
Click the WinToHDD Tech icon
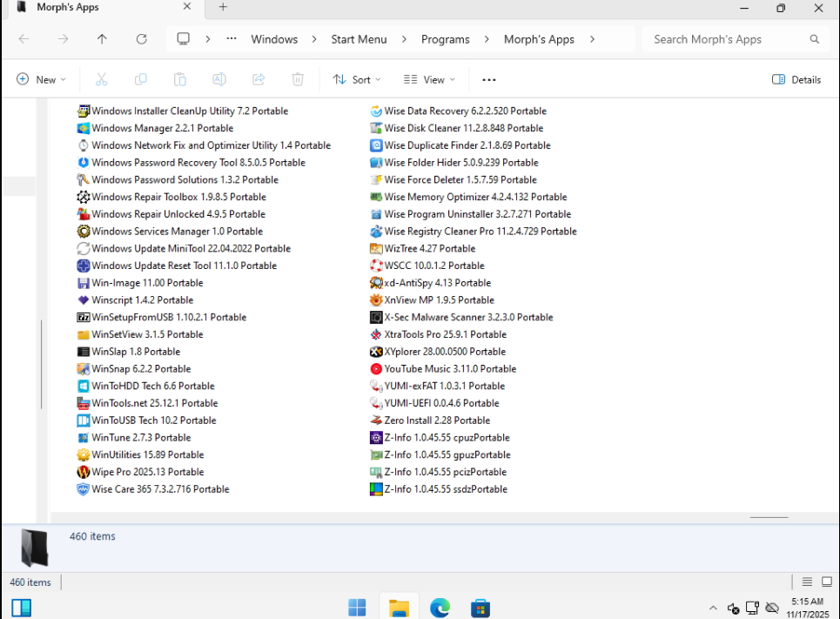coord(83,386)
